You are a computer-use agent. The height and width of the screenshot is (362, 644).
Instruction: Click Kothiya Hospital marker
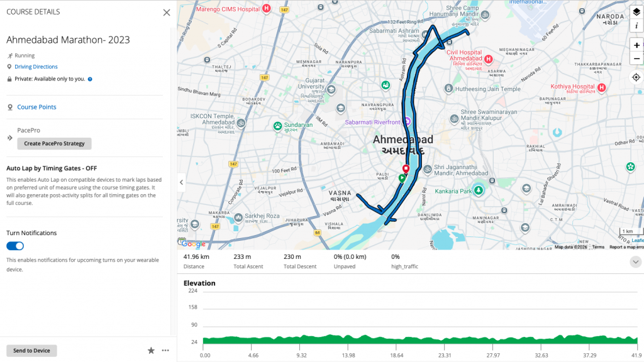pos(602,87)
